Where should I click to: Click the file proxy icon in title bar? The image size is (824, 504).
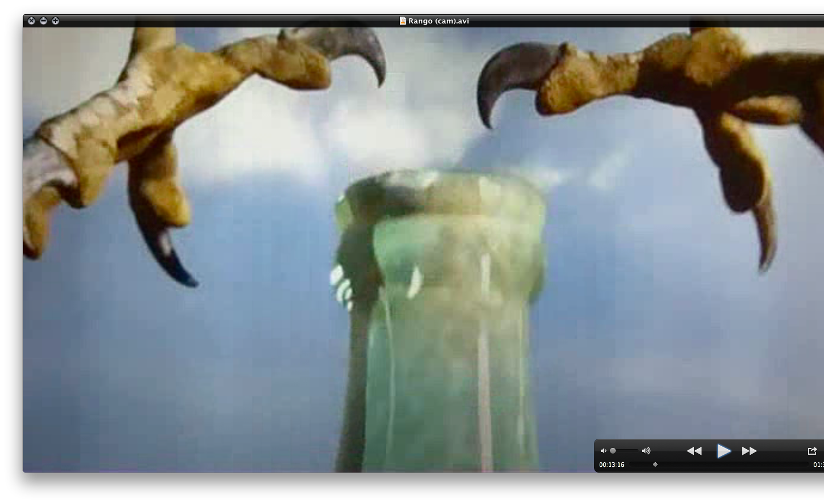click(403, 21)
